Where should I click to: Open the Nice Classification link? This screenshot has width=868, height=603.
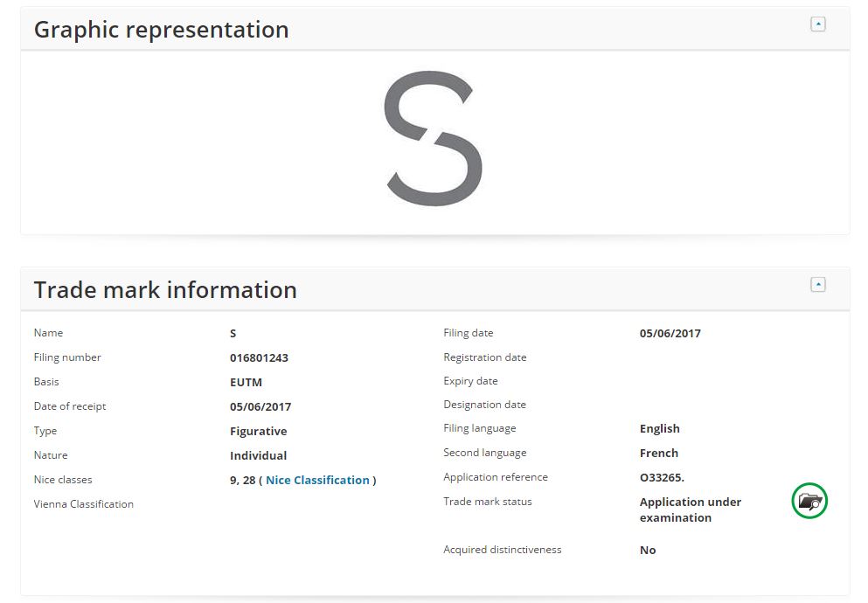(317, 480)
